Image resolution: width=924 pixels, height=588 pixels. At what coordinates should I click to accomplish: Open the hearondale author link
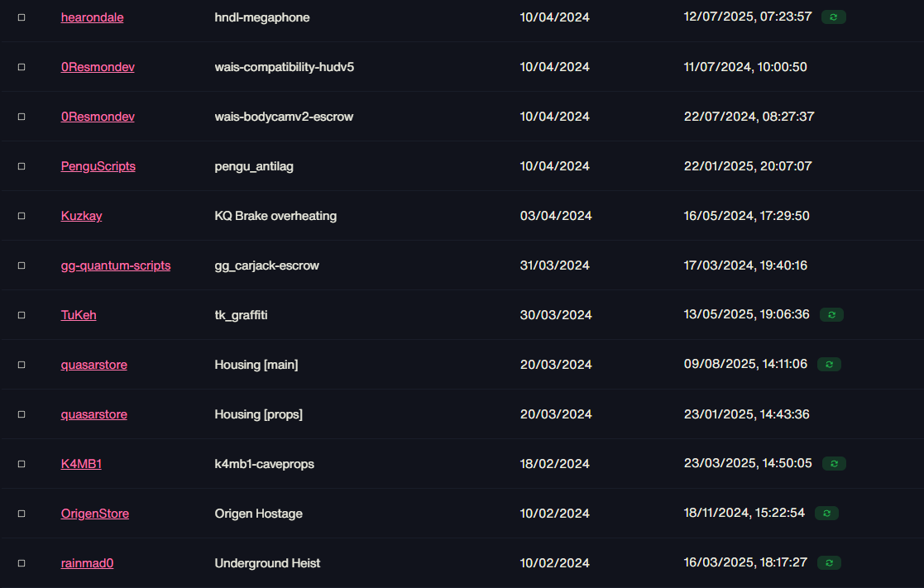pos(92,17)
